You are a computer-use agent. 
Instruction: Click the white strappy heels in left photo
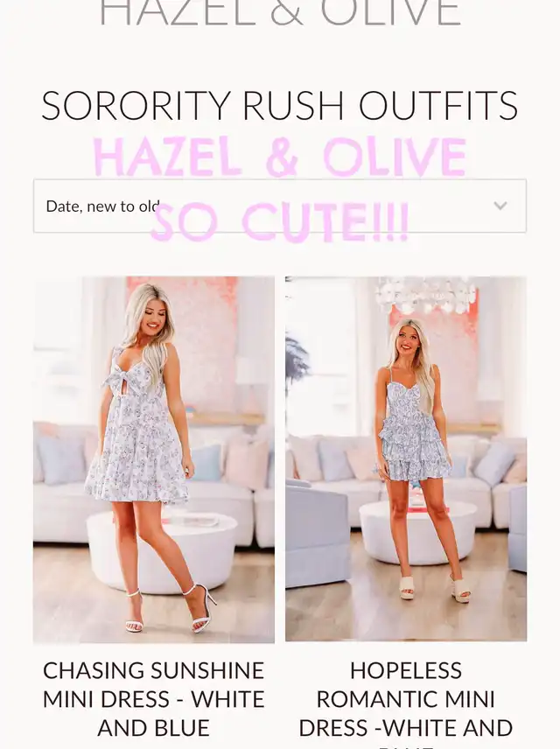click(x=172, y=610)
